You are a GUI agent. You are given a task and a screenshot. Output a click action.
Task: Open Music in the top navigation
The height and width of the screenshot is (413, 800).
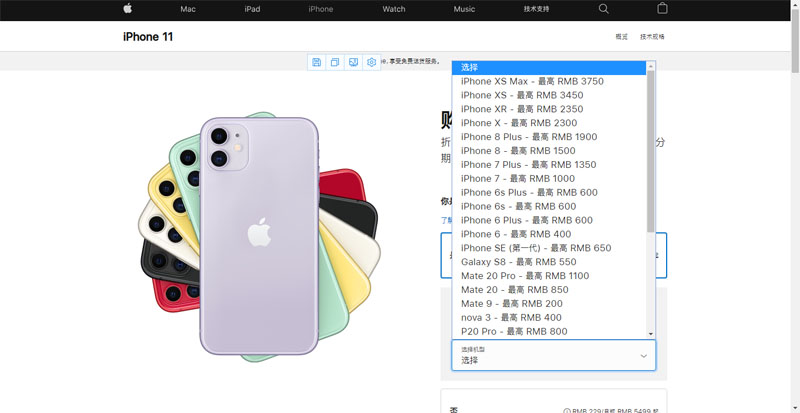pyautogui.click(x=464, y=9)
